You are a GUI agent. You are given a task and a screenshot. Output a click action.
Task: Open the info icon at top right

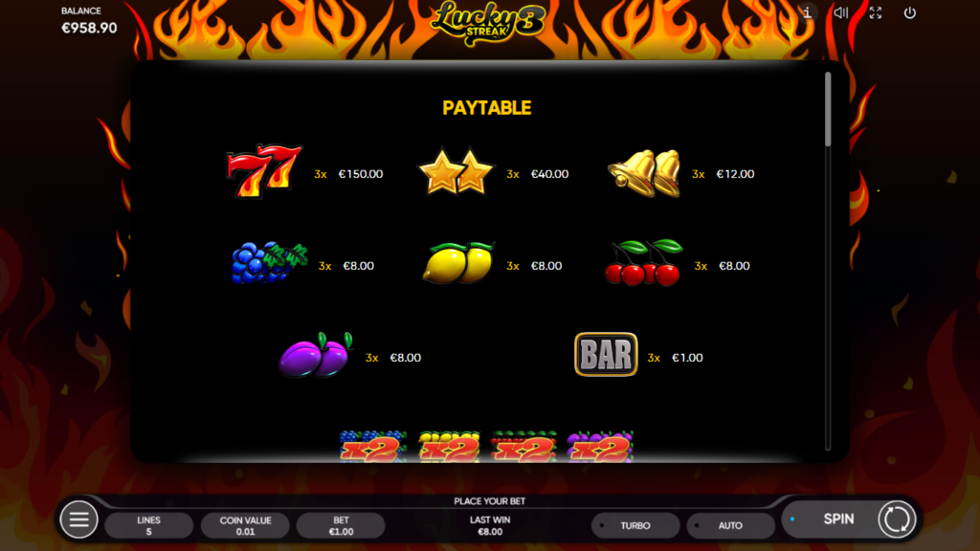[x=807, y=12]
